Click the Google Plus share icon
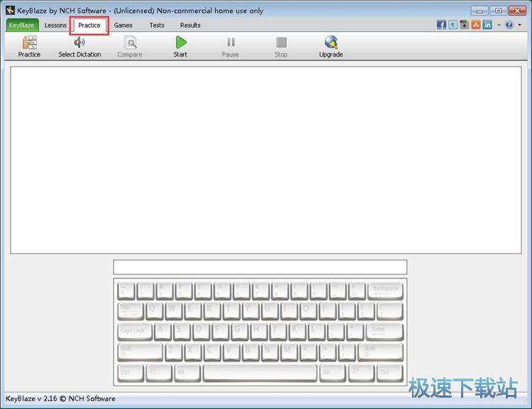 pyautogui.click(x=464, y=25)
